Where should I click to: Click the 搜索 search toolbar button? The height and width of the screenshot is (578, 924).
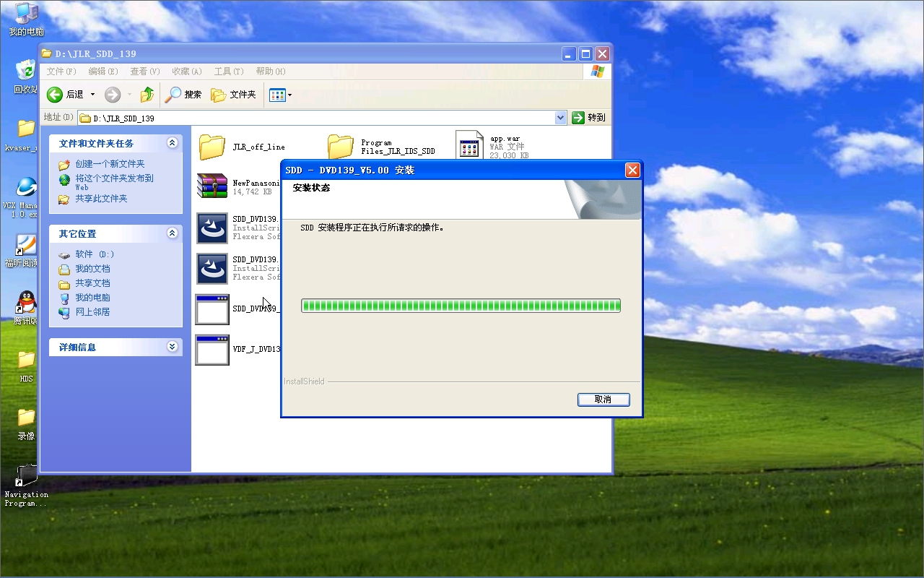[183, 95]
